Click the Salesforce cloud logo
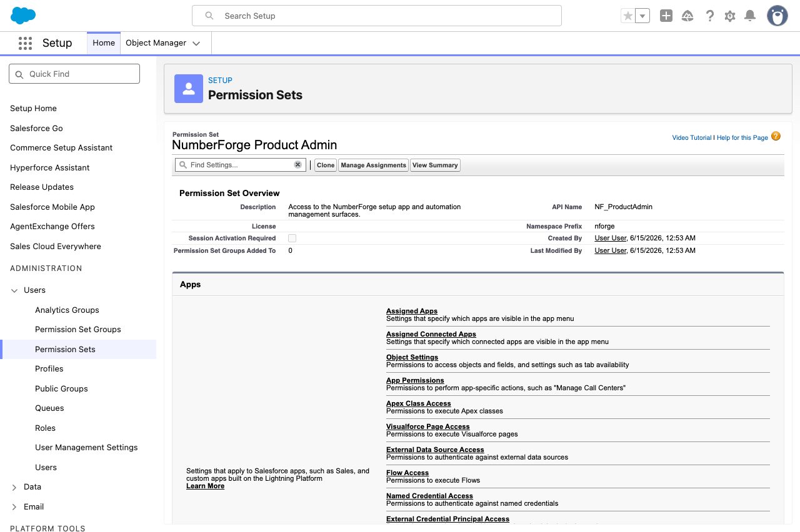The height and width of the screenshot is (532, 800). pos(23,16)
